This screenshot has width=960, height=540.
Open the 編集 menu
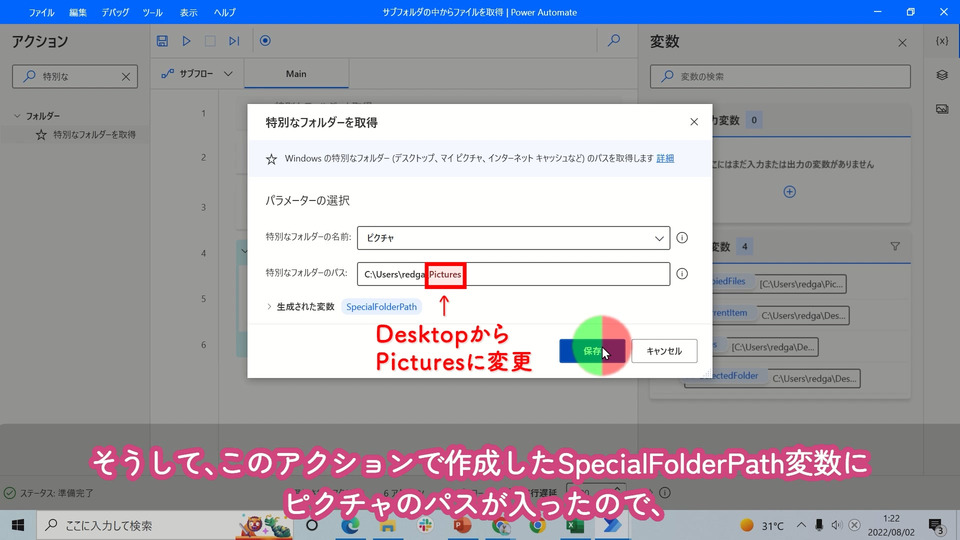(78, 12)
